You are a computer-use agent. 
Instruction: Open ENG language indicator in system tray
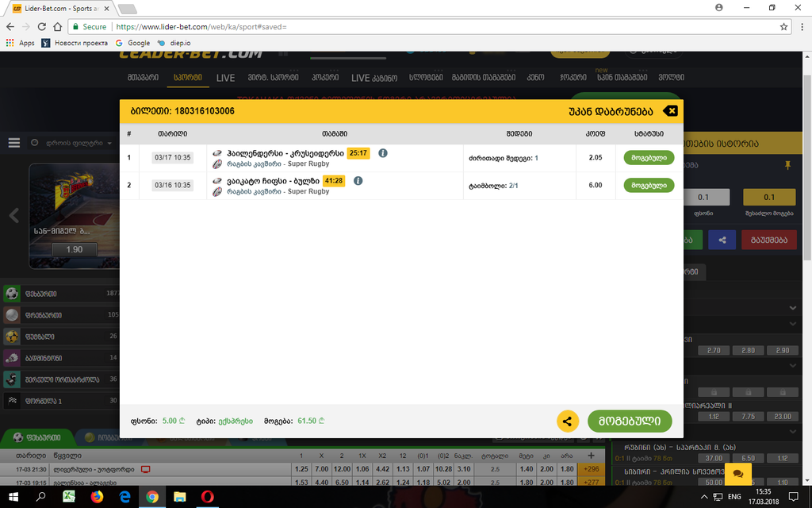tap(734, 497)
